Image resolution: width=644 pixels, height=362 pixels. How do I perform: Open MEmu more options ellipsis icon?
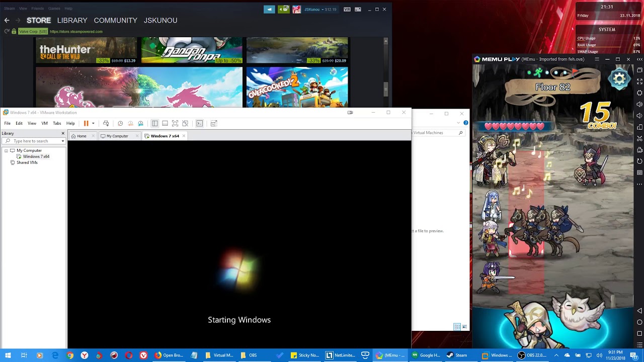[639, 184]
